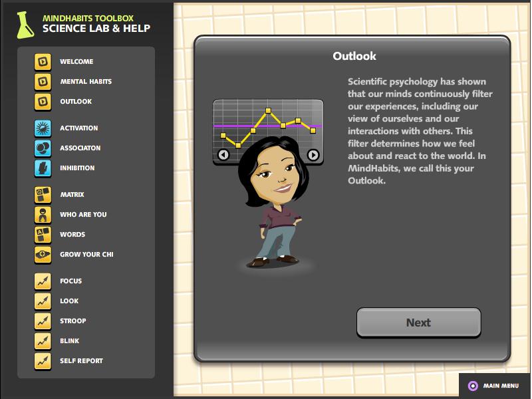The width and height of the screenshot is (532, 399).
Task: Select the Outlook menu label
Action: coord(76,102)
